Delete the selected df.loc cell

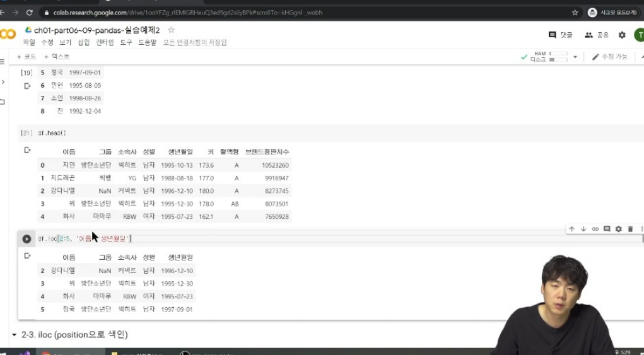631,229
